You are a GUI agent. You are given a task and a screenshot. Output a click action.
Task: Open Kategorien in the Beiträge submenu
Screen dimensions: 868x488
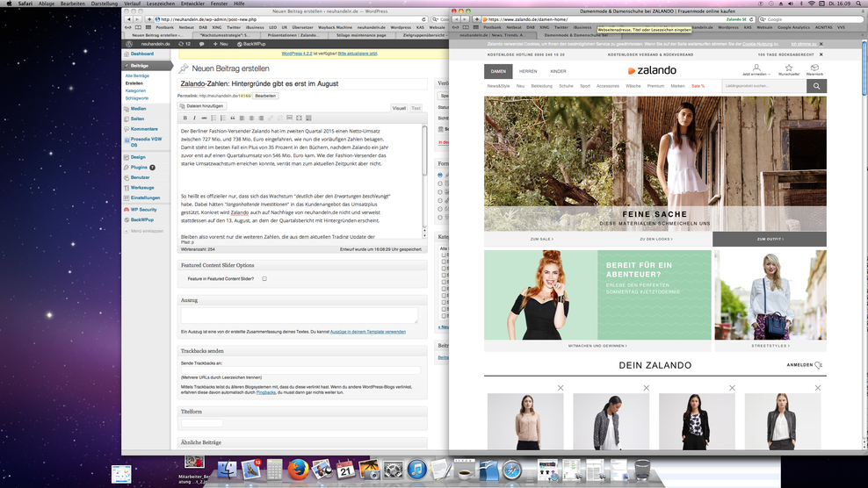pos(135,90)
